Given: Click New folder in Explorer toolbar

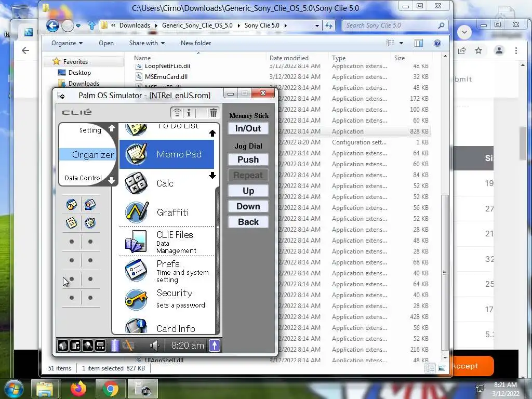Looking at the screenshot, I should tap(196, 43).
